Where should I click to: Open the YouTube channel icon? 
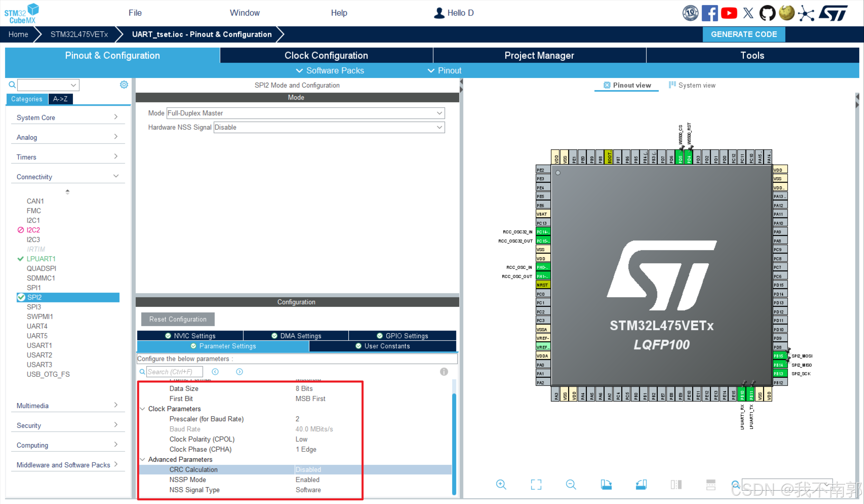pyautogui.click(x=729, y=13)
